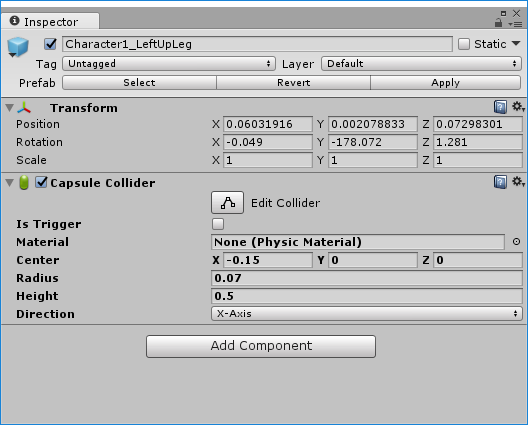The height and width of the screenshot is (425, 528).
Task: Click the Radius property label
Action: pyautogui.click(x=37, y=278)
